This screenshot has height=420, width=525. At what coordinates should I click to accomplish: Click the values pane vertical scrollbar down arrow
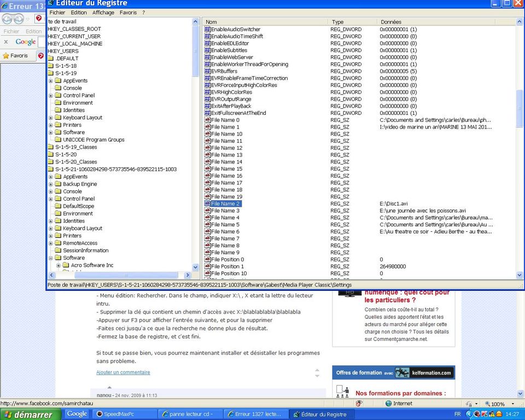(x=520, y=275)
